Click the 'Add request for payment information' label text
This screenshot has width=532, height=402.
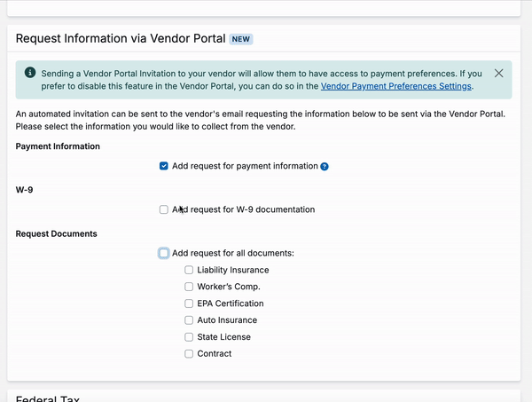(x=245, y=166)
